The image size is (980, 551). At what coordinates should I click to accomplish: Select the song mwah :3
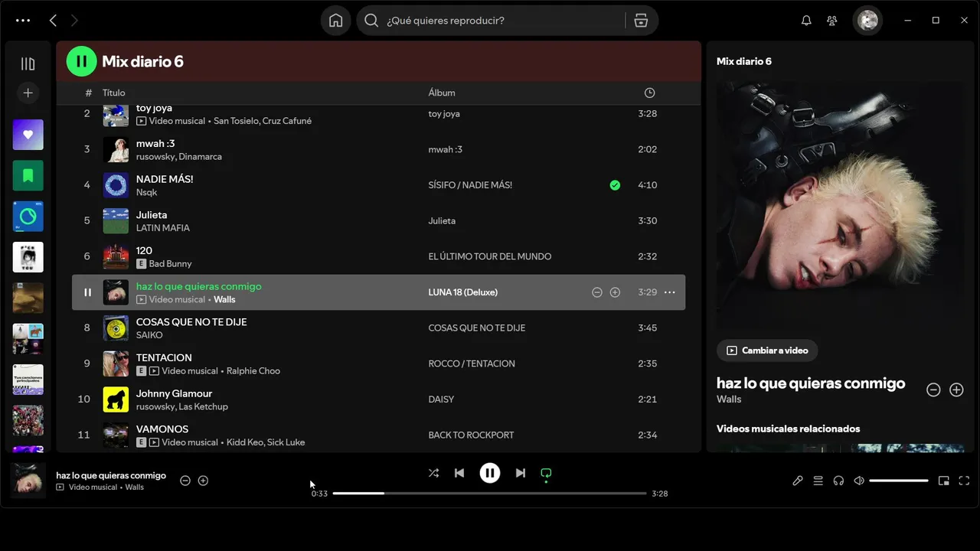[155, 144]
